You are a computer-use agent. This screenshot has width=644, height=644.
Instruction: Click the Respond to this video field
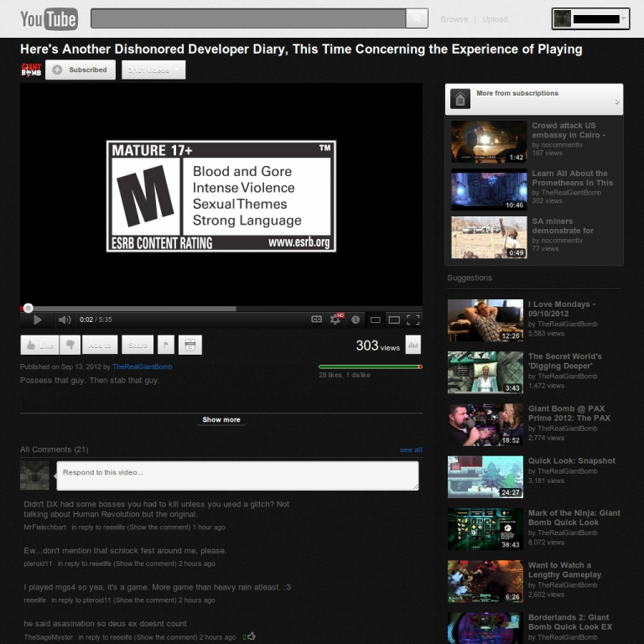point(238,475)
